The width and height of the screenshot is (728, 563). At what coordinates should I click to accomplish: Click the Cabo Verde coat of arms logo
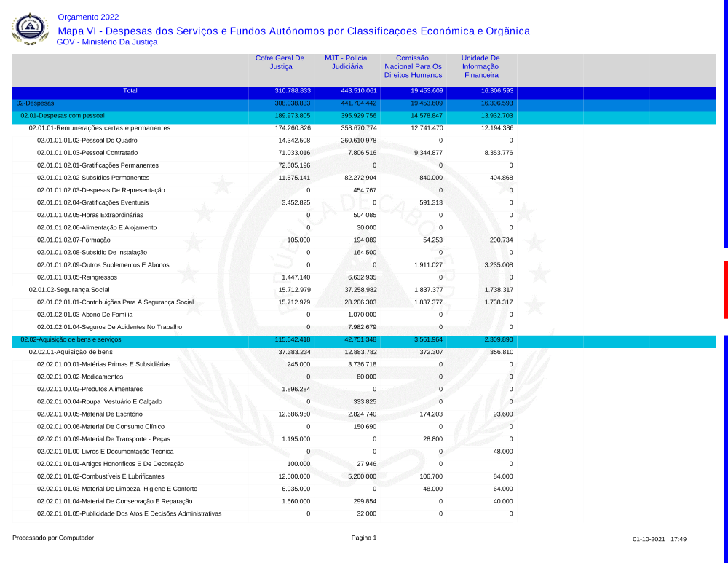tap(31, 29)
